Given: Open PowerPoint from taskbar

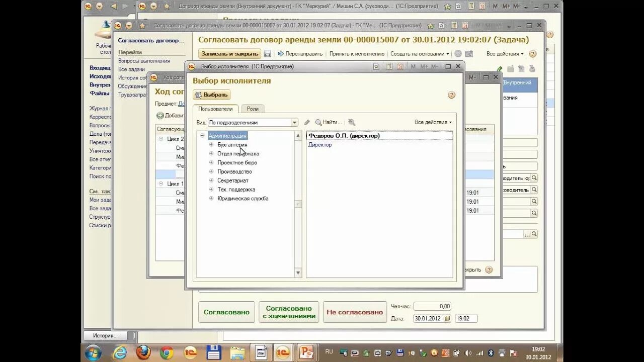Looking at the screenshot, I should (306, 352).
